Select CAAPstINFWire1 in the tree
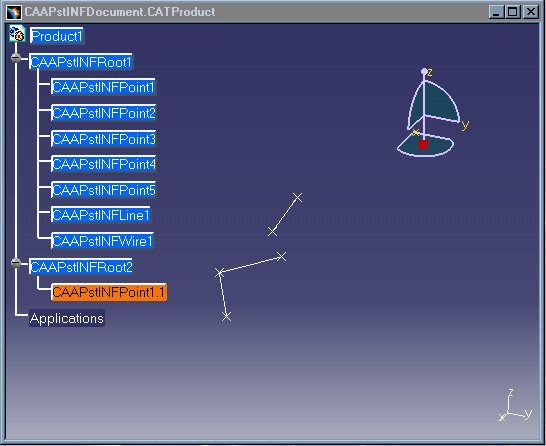This screenshot has width=546, height=446. (x=102, y=241)
